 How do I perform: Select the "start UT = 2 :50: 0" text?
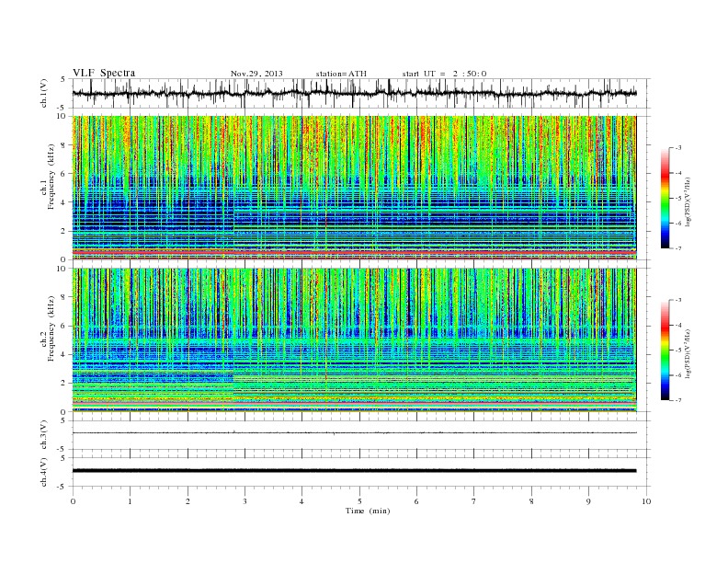tap(444, 74)
